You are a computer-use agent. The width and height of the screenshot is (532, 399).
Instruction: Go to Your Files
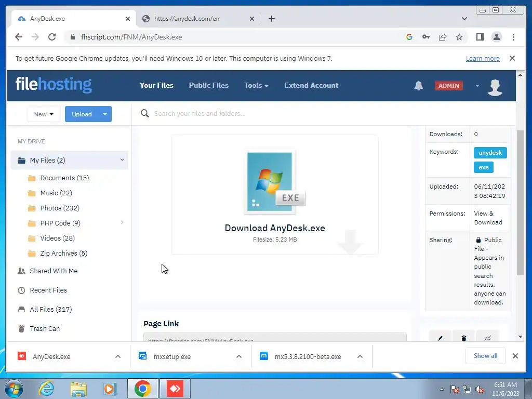(x=156, y=86)
